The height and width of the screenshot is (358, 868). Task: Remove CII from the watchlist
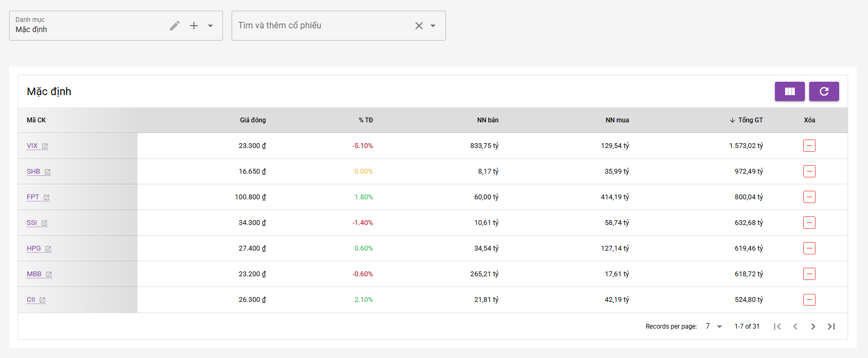[809, 300]
